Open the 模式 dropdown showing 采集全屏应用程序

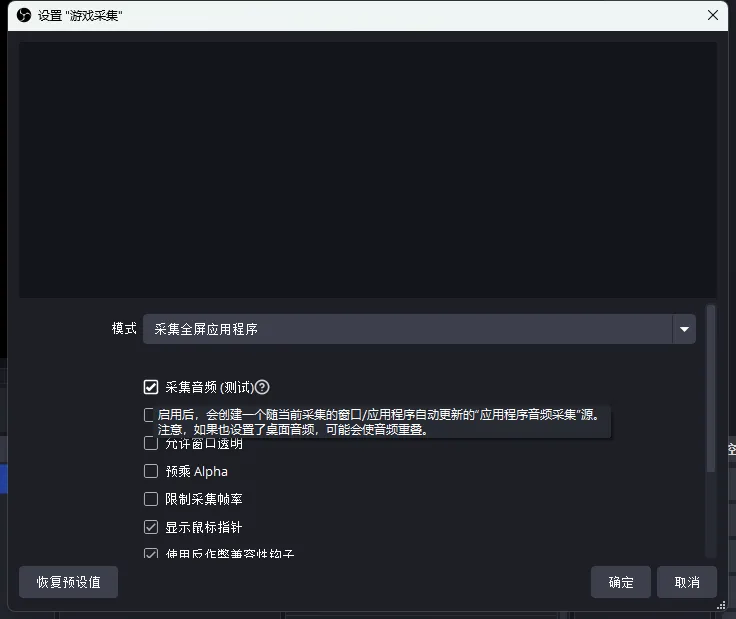[x=419, y=329]
